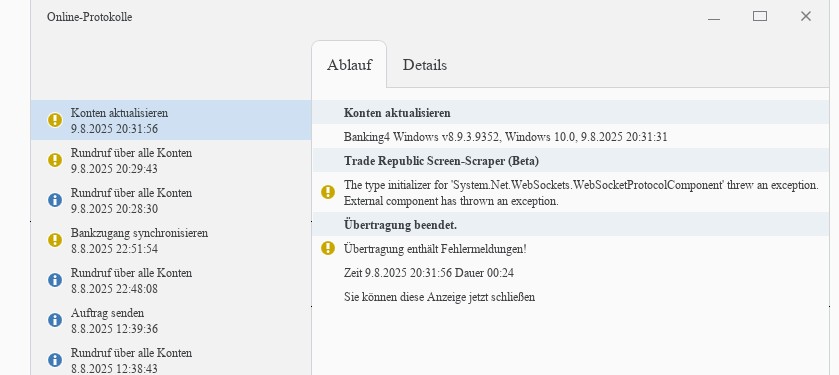Screen dimensions: 839x375
Task: Click the WebSocketProtocolComponent exception message text
Action: click(x=581, y=193)
